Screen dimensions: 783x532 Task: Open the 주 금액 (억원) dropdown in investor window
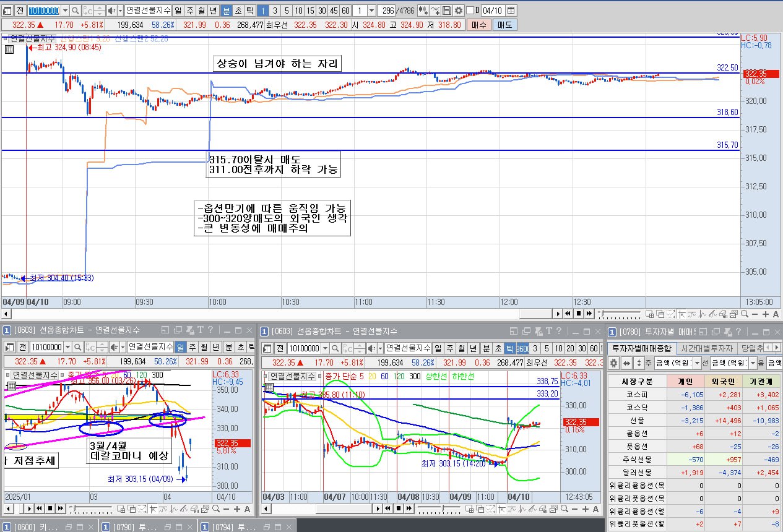click(698, 363)
